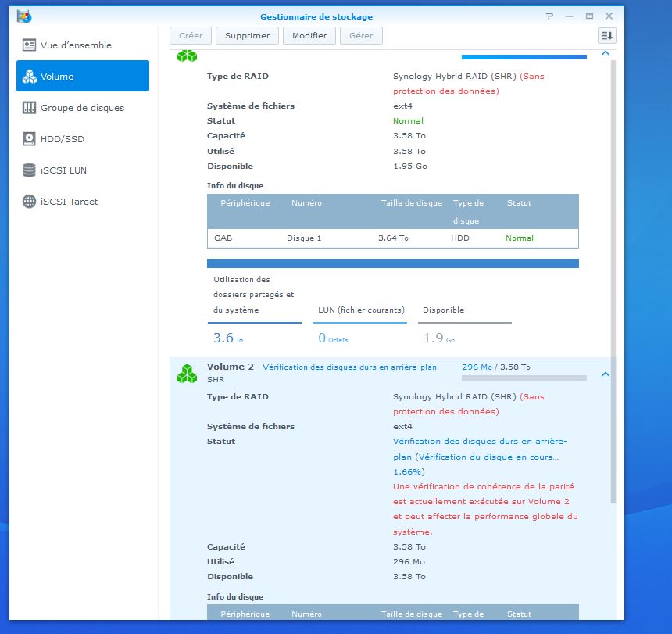
Task: Click the Périphérique column header in first table
Action: (x=245, y=203)
